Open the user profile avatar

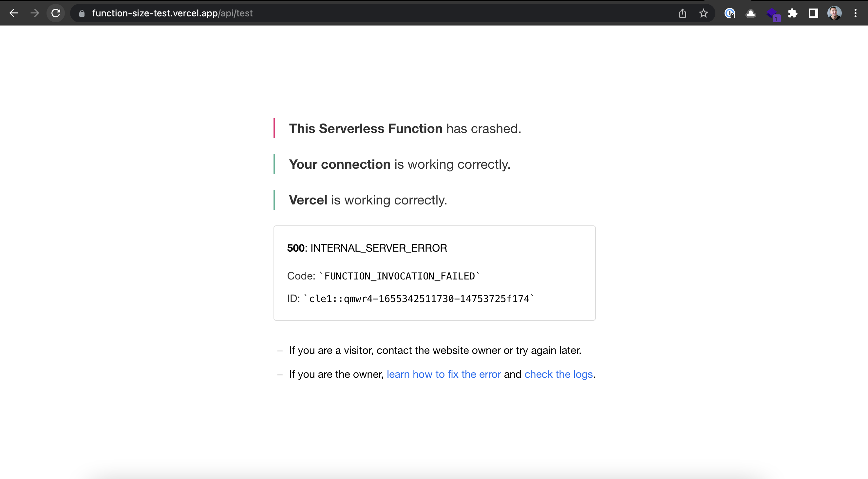click(x=834, y=13)
